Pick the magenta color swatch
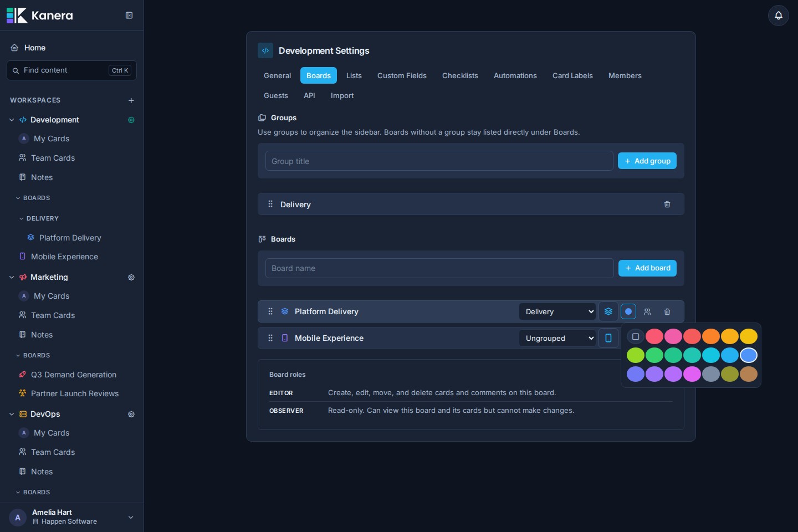Image resolution: width=798 pixels, height=532 pixels. (x=692, y=374)
